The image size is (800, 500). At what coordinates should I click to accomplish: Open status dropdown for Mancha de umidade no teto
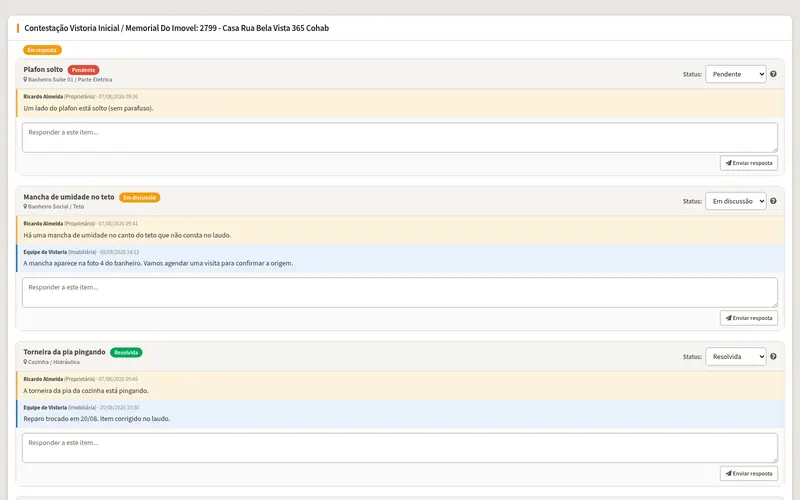[x=735, y=201]
